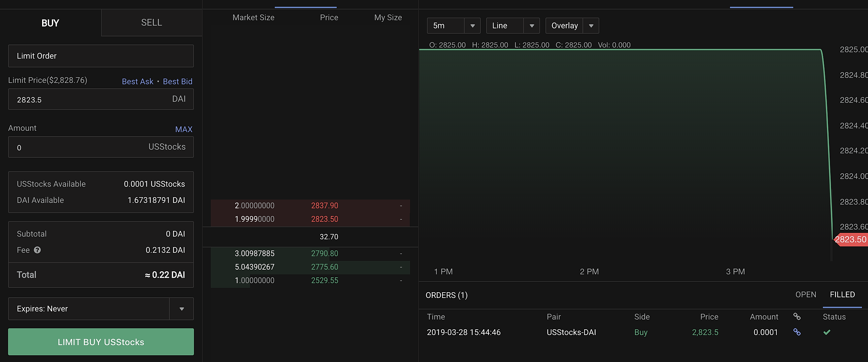Click the green check status icon
868x362 pixels.
pos(827,332)
